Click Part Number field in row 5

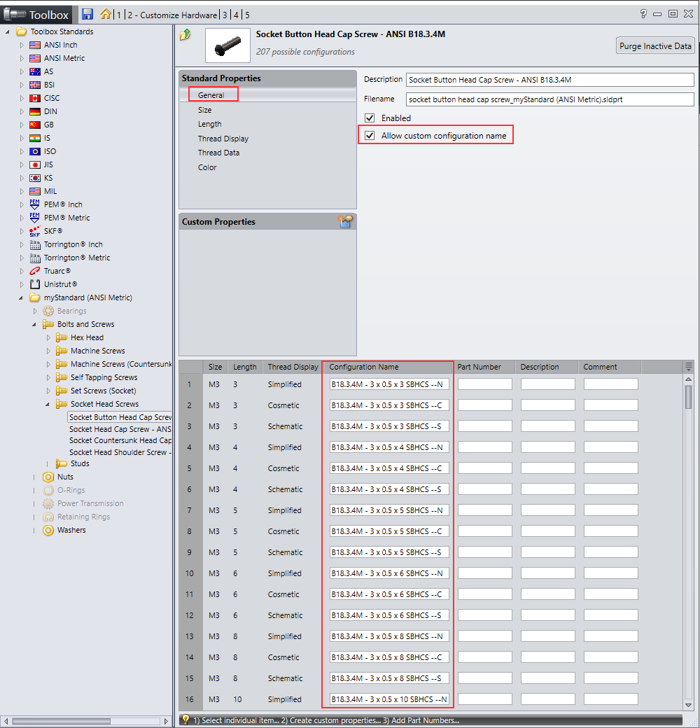click(x=485, y=468)
